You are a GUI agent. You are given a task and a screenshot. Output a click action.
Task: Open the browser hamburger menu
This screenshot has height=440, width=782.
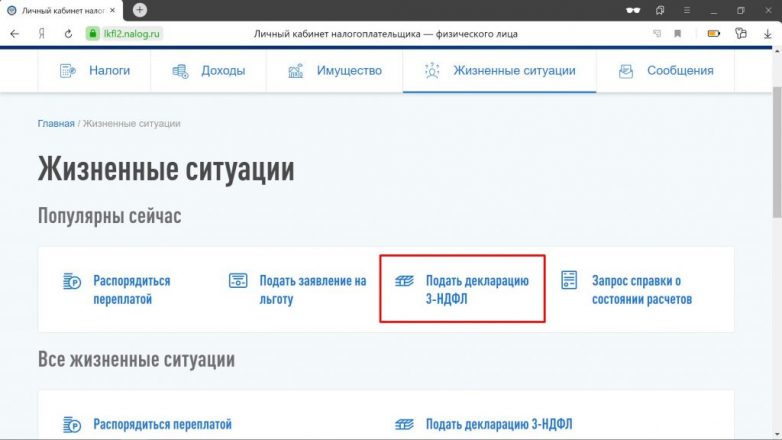coord(686,10)
